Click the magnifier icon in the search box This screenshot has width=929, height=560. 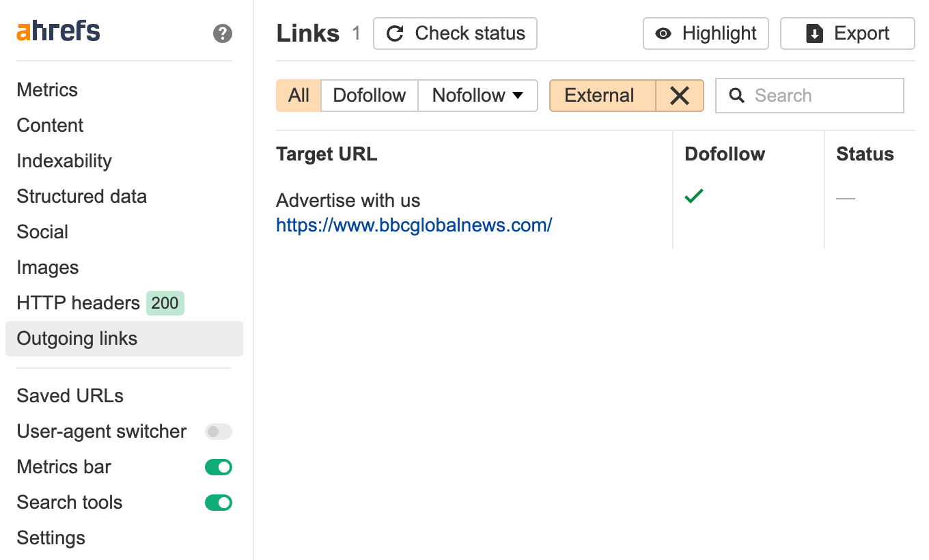736,96
